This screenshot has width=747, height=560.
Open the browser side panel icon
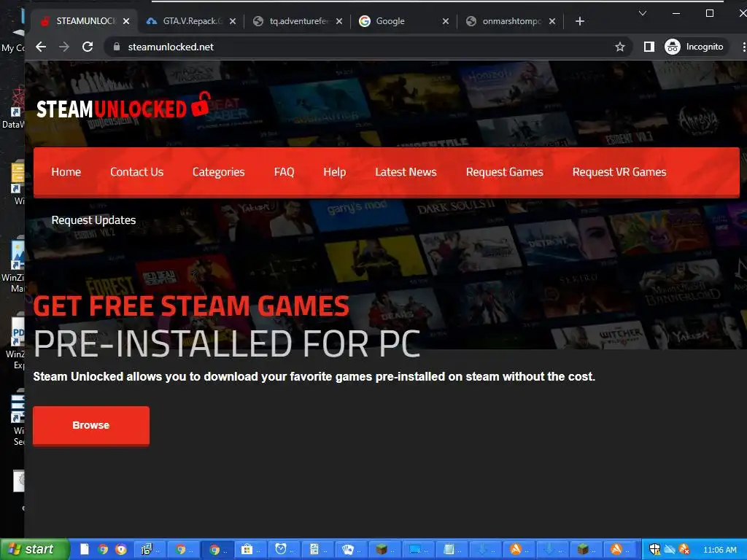(x=649, y=47)
